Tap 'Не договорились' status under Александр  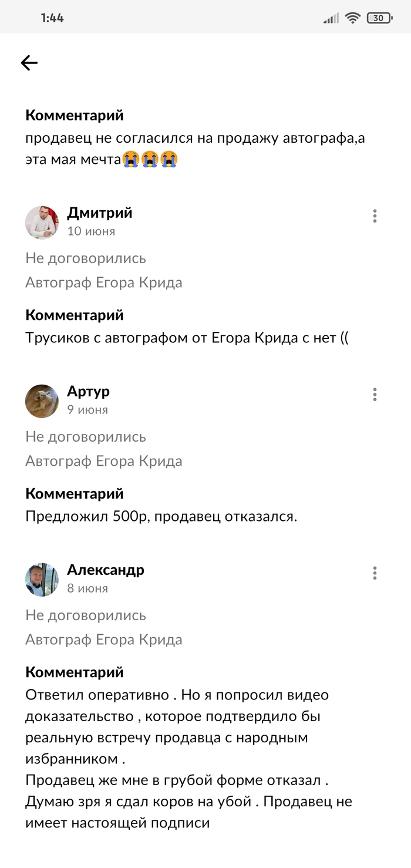[86, 615]
